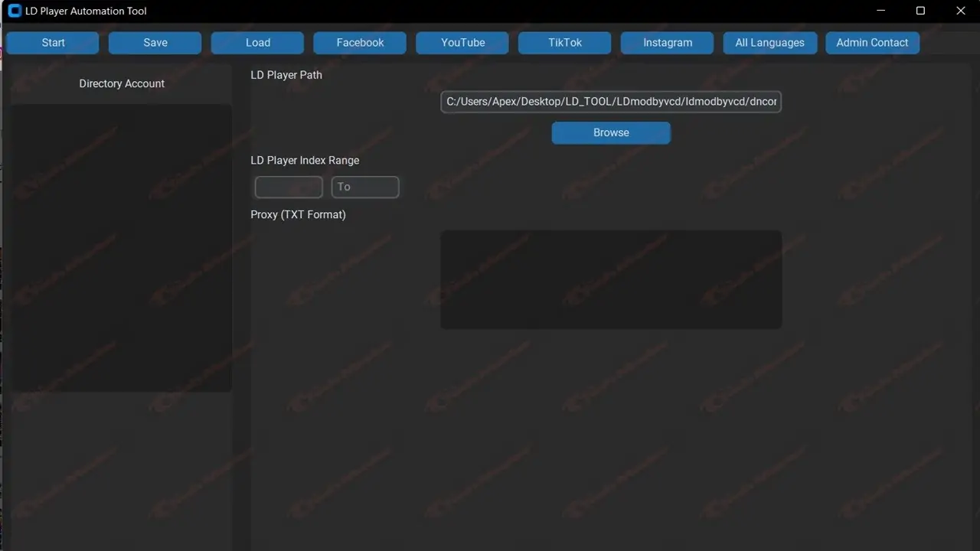Viewport: 980px width, 551px height.
Task: Open the All Languages options
Action: pos(769,43)
